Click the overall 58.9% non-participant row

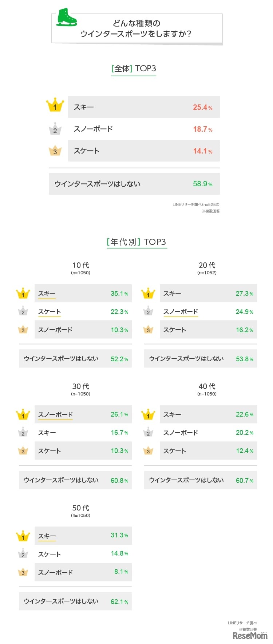pos(134,184)
